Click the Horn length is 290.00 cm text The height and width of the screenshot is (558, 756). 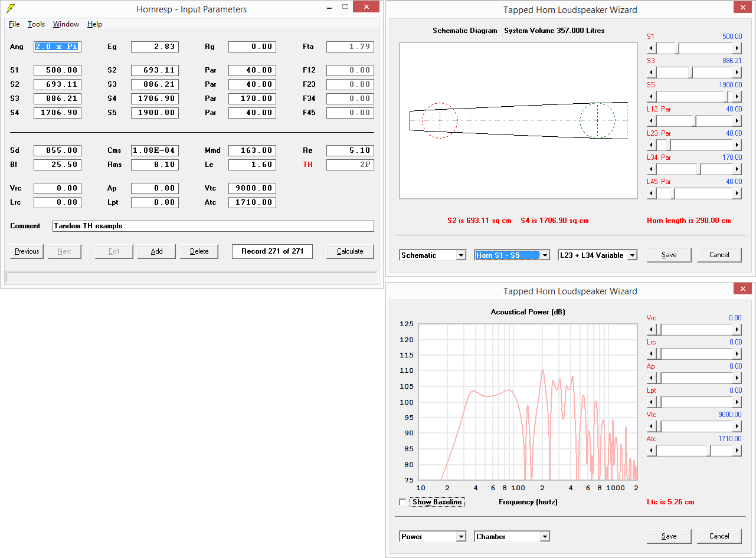[689, 221]
